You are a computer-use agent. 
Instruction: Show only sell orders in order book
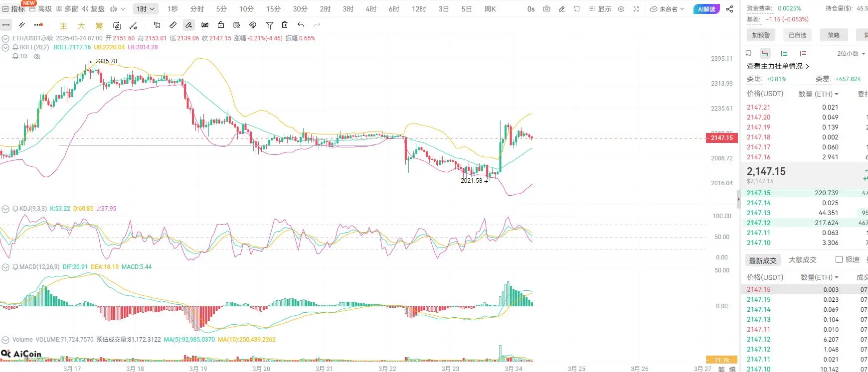tap(803, 53)
